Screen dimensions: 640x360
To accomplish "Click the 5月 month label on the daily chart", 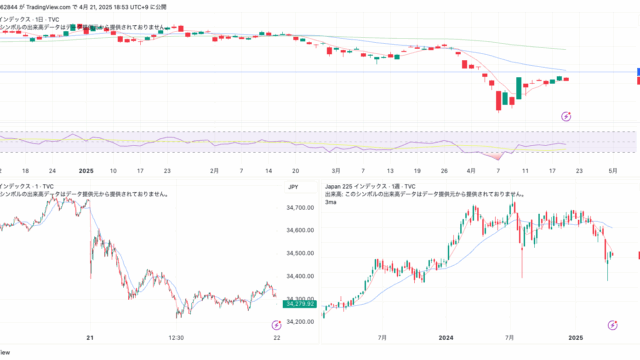I will (613, 171).
